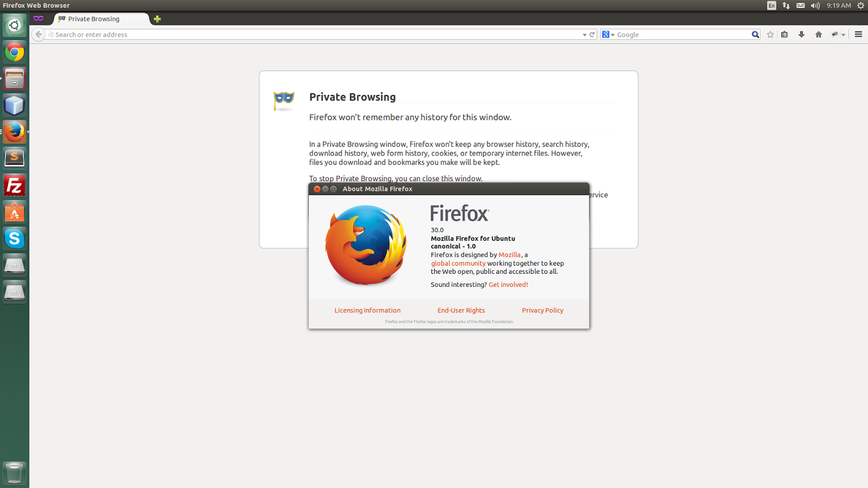Click inside the address bar field
This screenshot has width=868, height=488.
[271, 34]
